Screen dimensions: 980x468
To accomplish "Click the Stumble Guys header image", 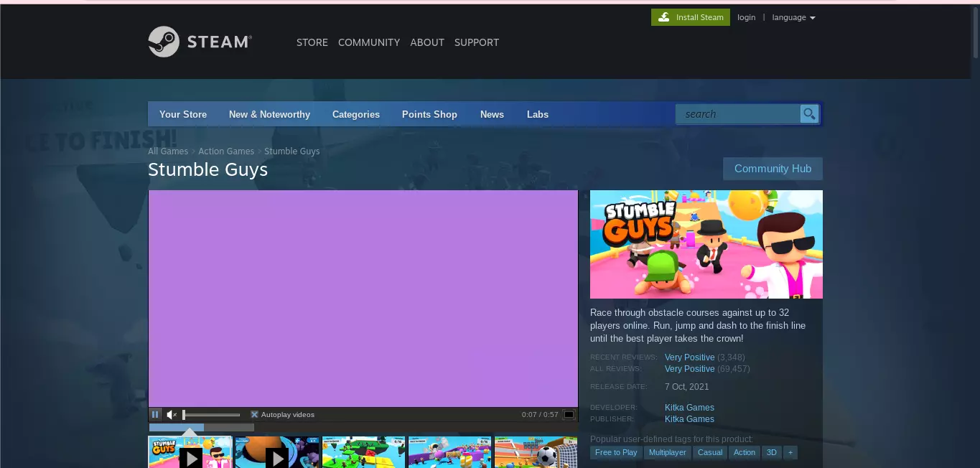I will (706, 244).
